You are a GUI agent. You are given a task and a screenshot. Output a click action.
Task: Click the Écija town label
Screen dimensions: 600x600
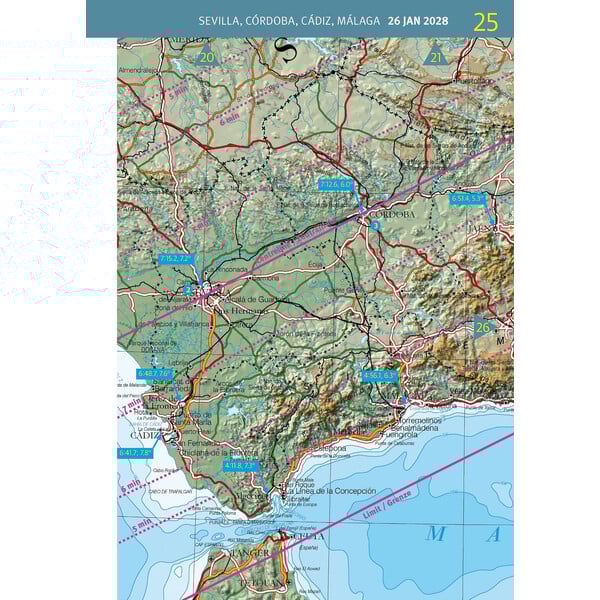tap(316, 264)
